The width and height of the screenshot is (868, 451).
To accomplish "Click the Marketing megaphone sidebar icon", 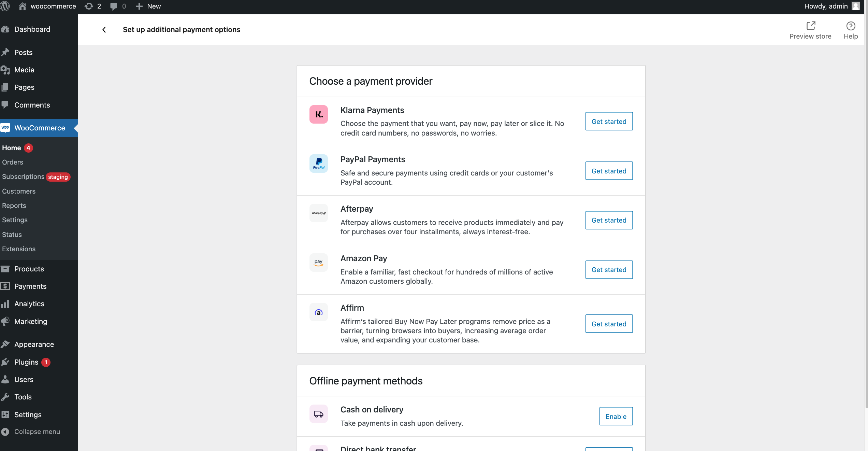I will [6, 321].
